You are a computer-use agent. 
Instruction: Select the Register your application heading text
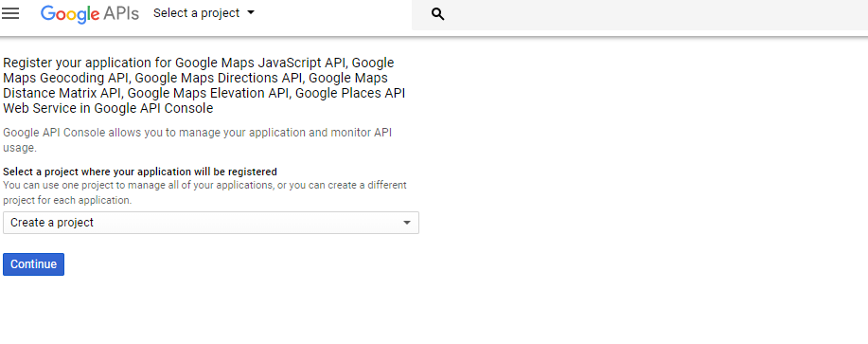pyautogui.click(x=204, y=85)
